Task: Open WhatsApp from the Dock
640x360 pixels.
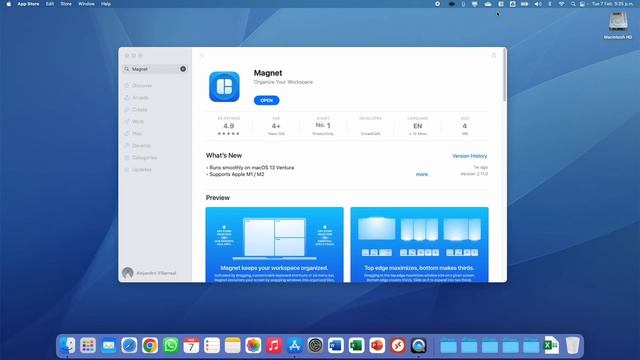Action: tap(171, 346)
